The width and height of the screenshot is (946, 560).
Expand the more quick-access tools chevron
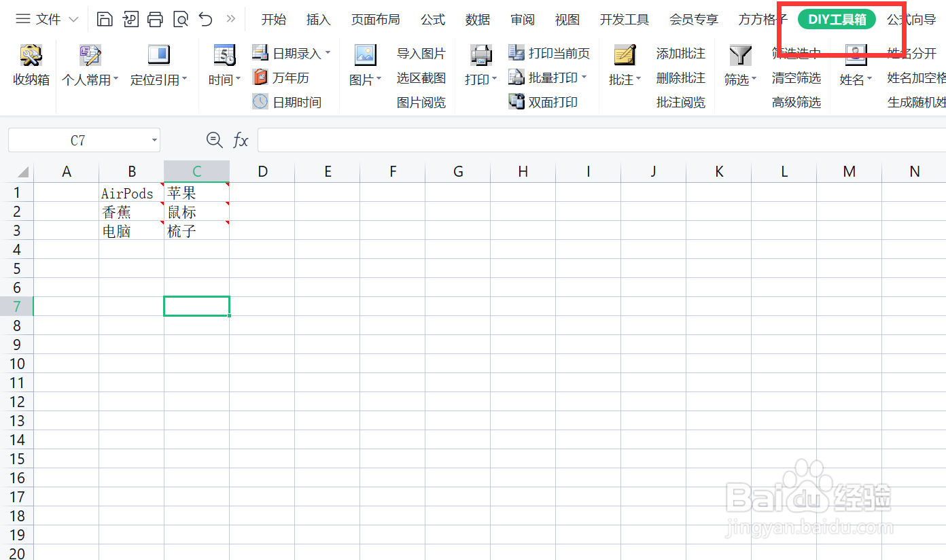pyautogui.click(x=230, y=19)
